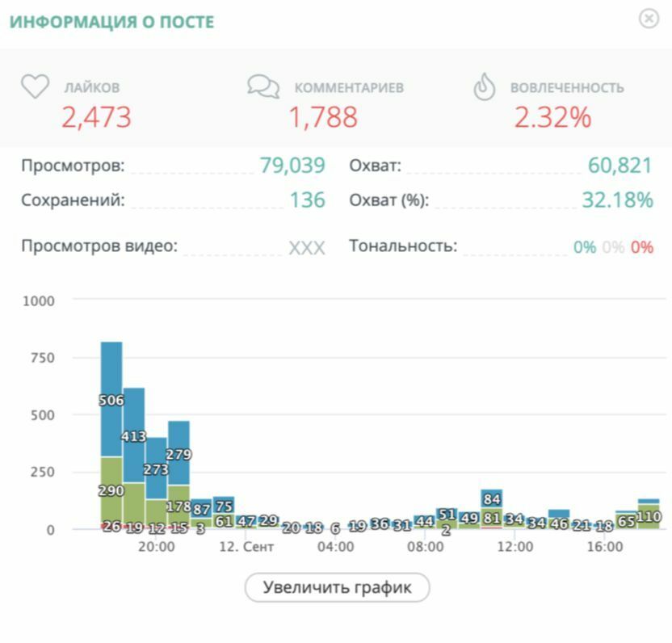Click the blue bar labeled 84

(x=492, y=498)
